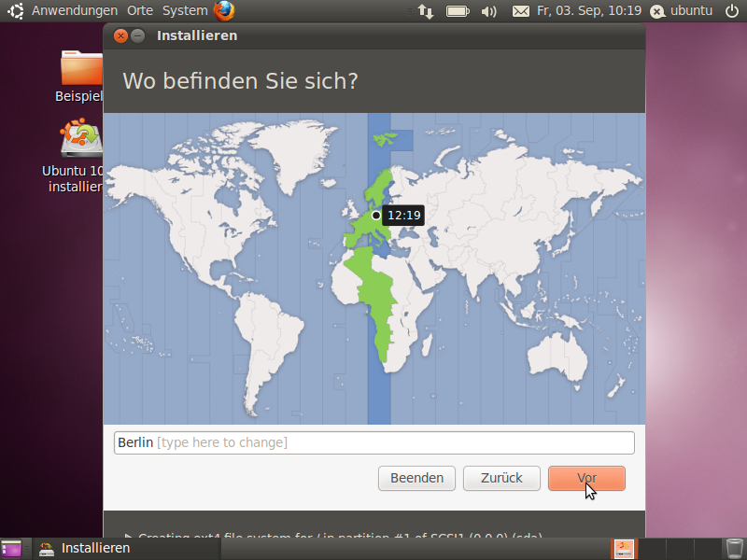Click the volume speaker icon

tap(488, 10)
